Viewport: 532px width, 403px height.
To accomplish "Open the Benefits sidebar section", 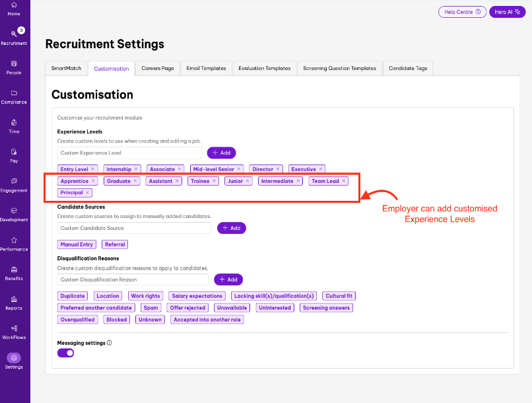I will [x=14, y=274].
